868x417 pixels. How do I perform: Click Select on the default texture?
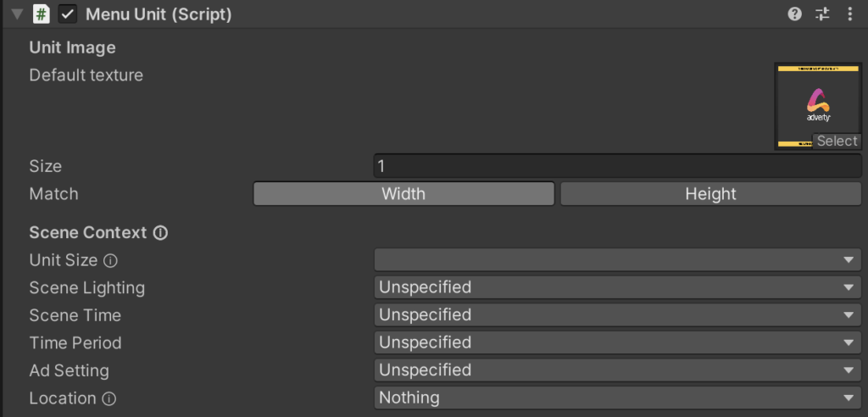click(837, 142)
